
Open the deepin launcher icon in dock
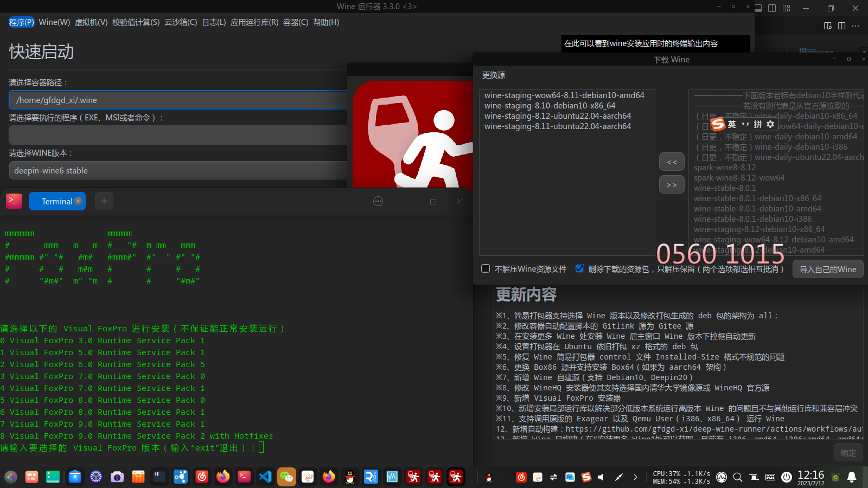click(x=11, y=477)
